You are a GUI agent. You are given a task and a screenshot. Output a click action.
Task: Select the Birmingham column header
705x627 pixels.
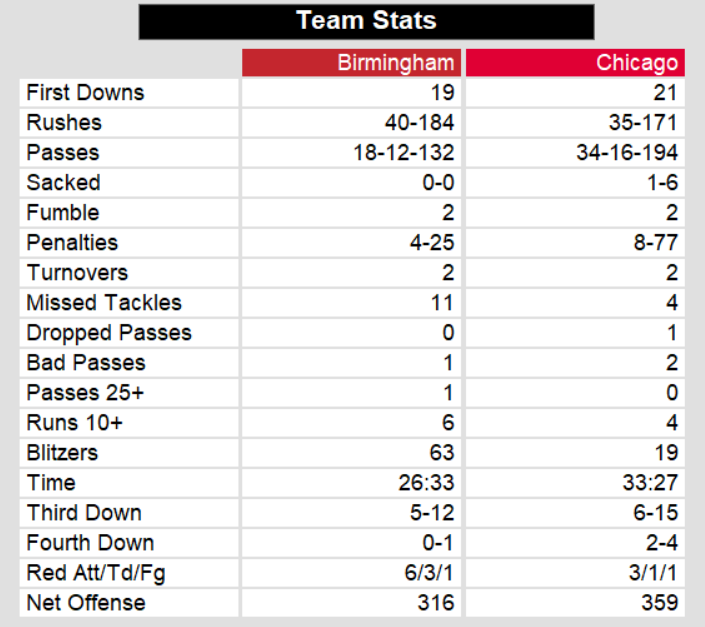[396, 63]
